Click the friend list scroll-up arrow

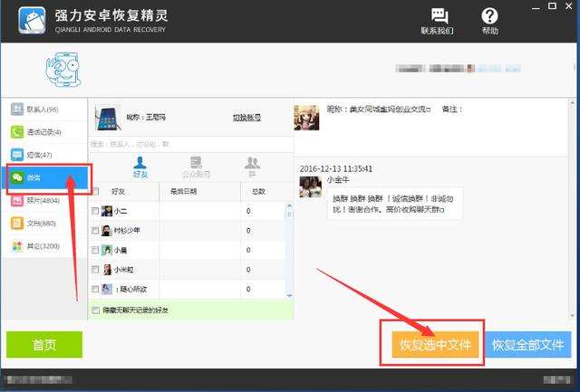pyautogui.click(x=289, y=206)
